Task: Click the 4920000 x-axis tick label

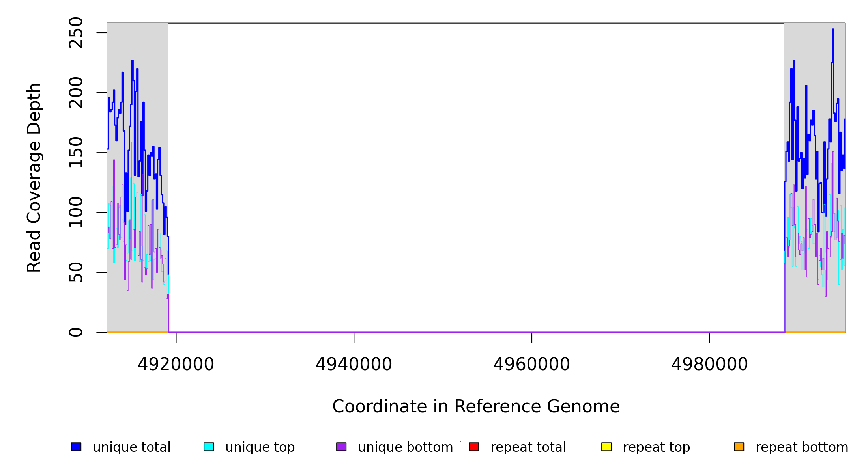Action: coord(176,364)
